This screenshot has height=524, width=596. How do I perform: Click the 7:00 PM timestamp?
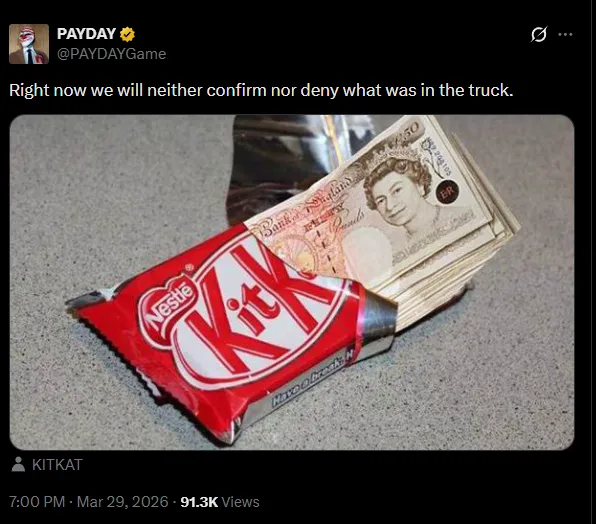pos(37,502)
